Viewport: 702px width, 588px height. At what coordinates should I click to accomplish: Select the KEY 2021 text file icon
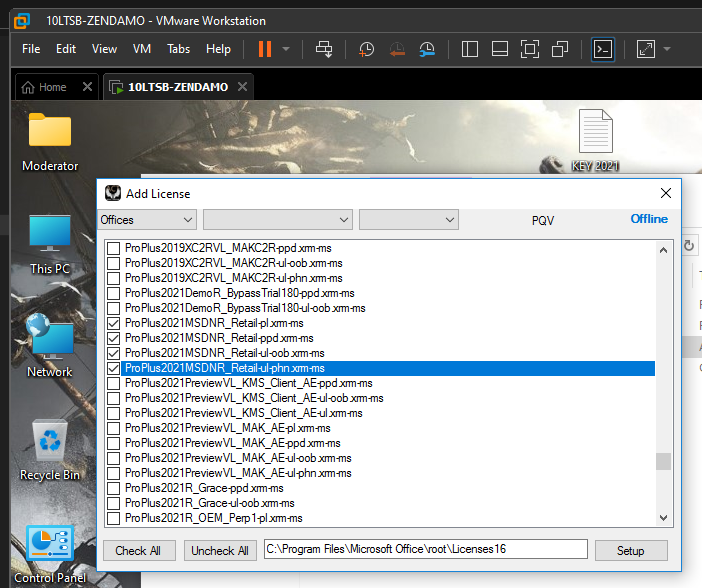coord(595,141)
